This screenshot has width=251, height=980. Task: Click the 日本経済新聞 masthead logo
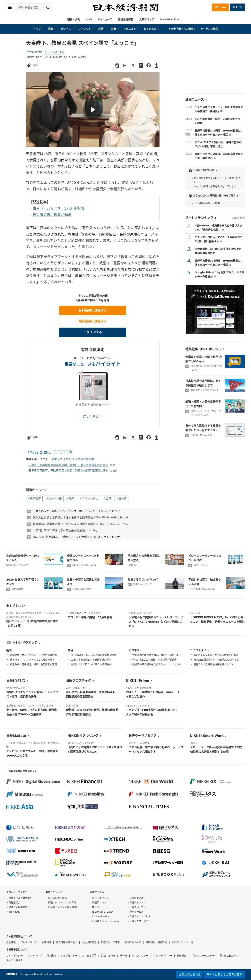pyautogui.click(x=125, y=8)
